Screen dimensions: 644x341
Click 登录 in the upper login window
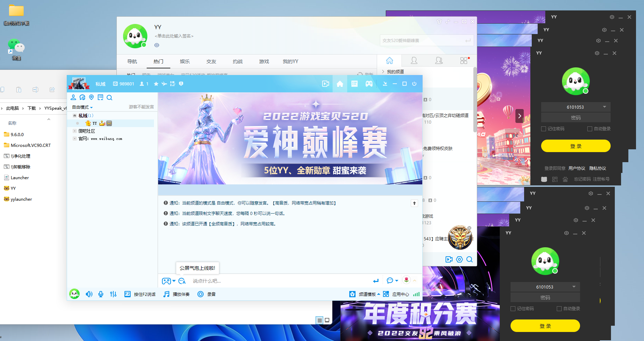576,146
